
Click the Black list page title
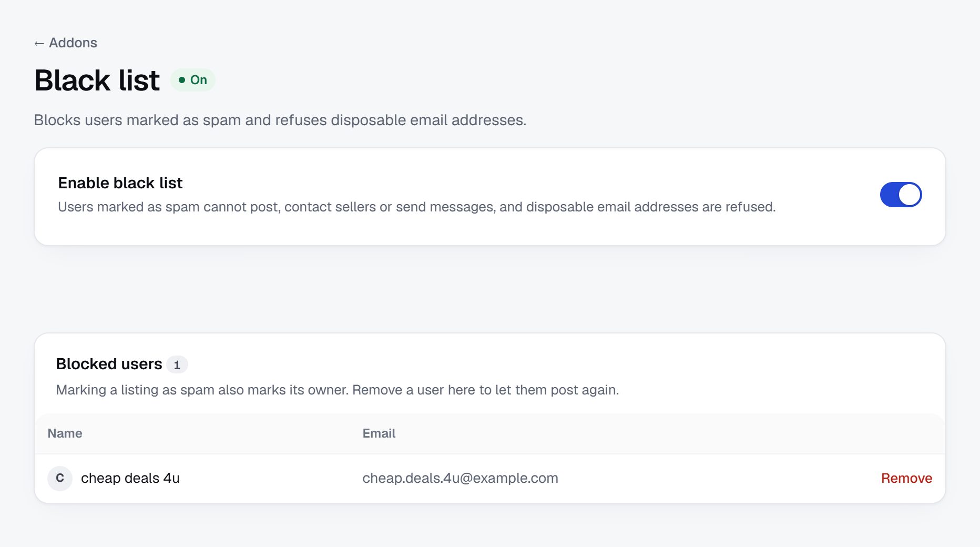point(97,80)
